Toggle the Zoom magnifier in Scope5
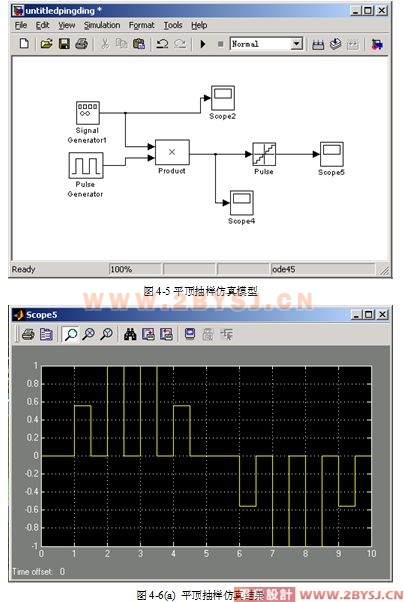 click(71, 335)
